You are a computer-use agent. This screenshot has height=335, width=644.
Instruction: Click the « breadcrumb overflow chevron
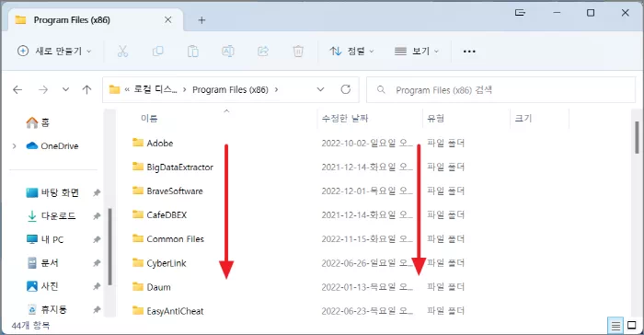[x=127, y=89]
